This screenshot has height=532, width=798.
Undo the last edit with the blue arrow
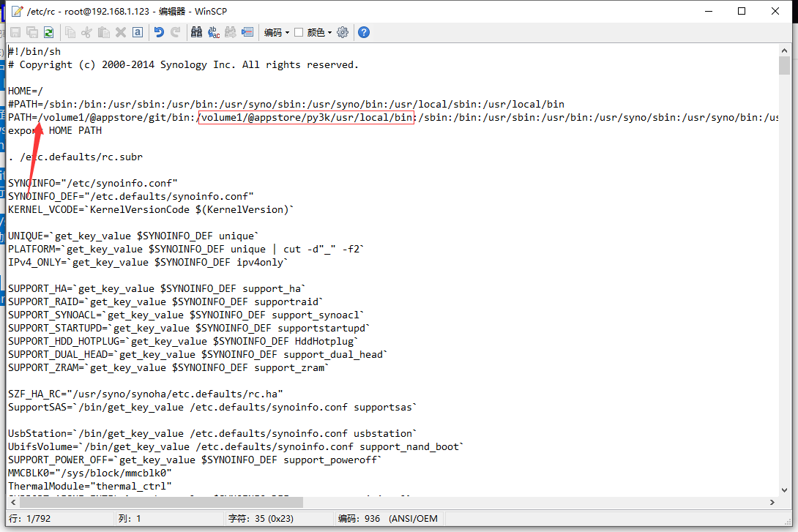point(159,32)
